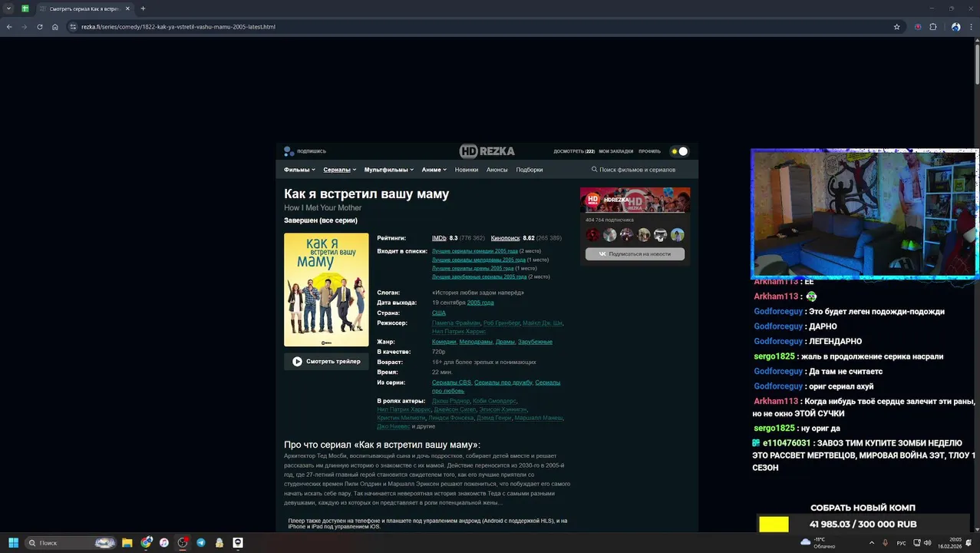This screenshot has width=980, height=553.
Task: Open the Chrome profile avatar
Action: [x=955, y=27]
